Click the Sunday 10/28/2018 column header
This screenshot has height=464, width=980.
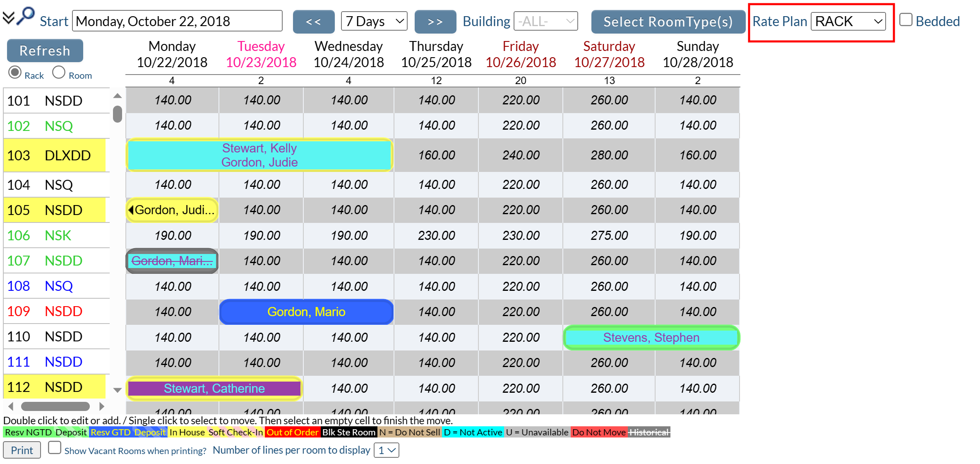pyautogui.click(x=698, y=54)
